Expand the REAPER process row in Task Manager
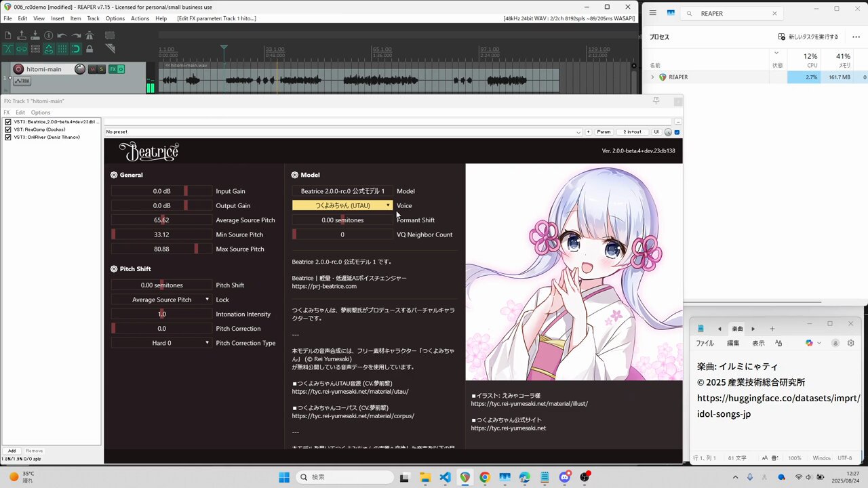Viewport: 868px width, 488px height. [652, 77]
